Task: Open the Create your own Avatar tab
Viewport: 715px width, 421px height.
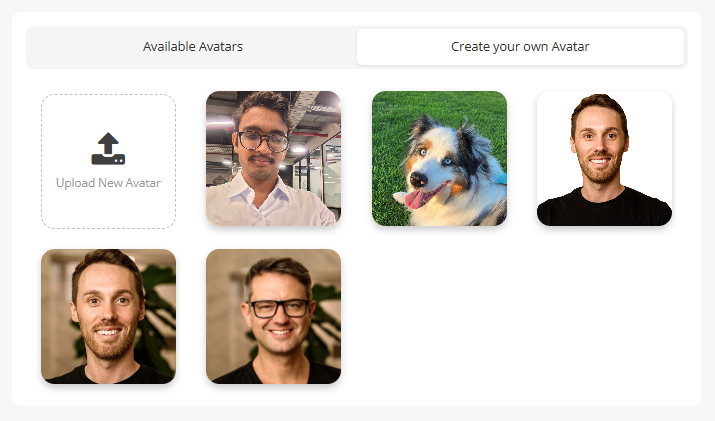Action: click(520, 46)
